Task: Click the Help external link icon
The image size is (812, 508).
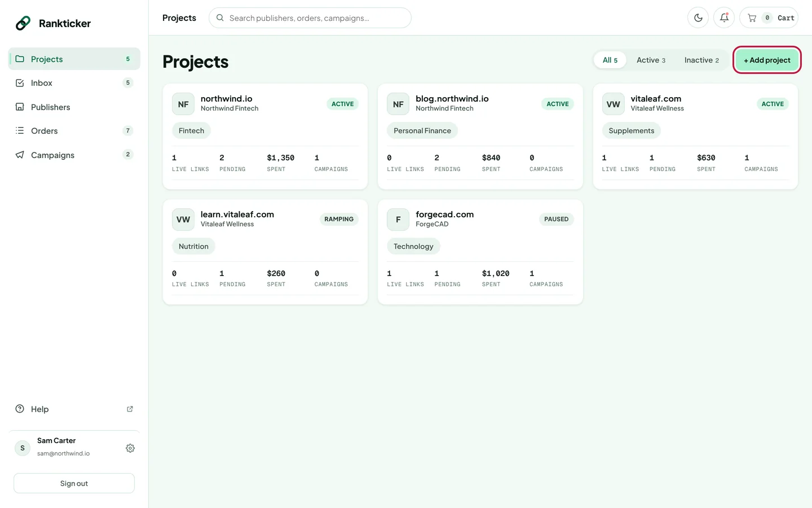Action: click(130, 409)
